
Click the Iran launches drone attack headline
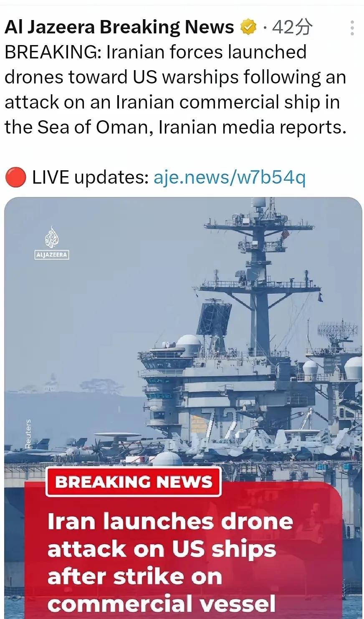pyautogui.click(x=170, y=562)
